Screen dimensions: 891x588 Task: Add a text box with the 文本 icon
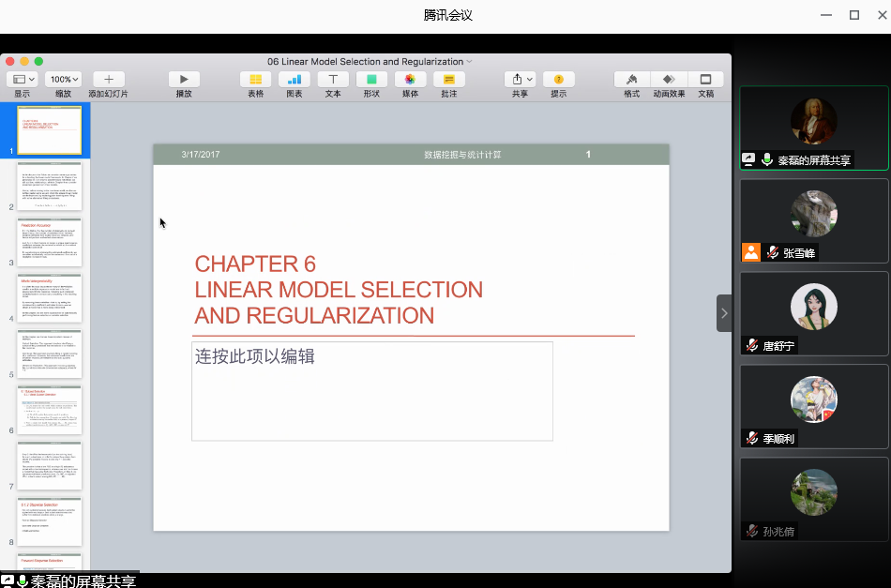coord(333,80)
